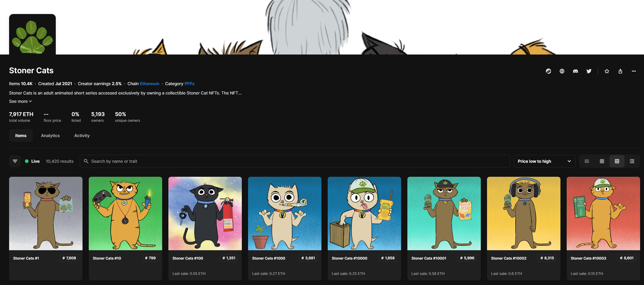Open the Etherscan contract icon
This screenshot has height=285, width=644.
pyautogui.click(x=548, y=71)
